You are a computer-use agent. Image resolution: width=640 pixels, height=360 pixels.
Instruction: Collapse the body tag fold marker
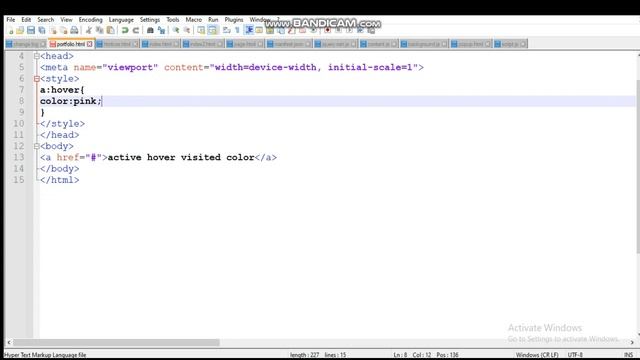pyautogui.click(x=37, y=146)
